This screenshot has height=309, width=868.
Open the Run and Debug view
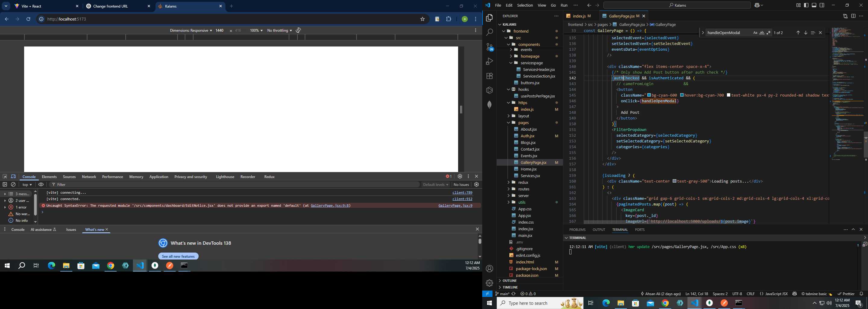(x=489, y=61)
